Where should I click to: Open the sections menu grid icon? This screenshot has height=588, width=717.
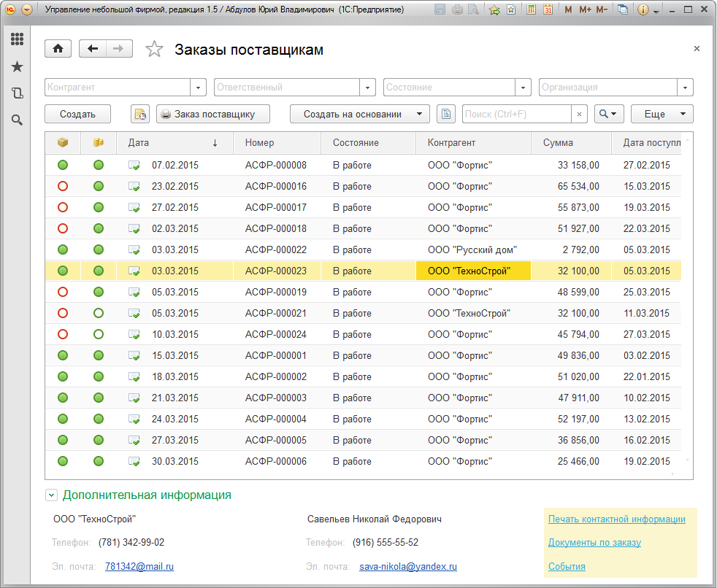point(17,39)
